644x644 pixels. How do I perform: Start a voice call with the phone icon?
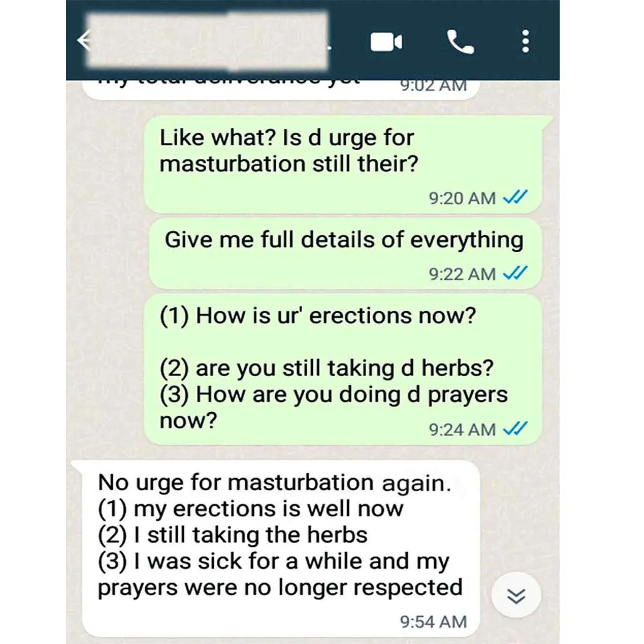460,42
